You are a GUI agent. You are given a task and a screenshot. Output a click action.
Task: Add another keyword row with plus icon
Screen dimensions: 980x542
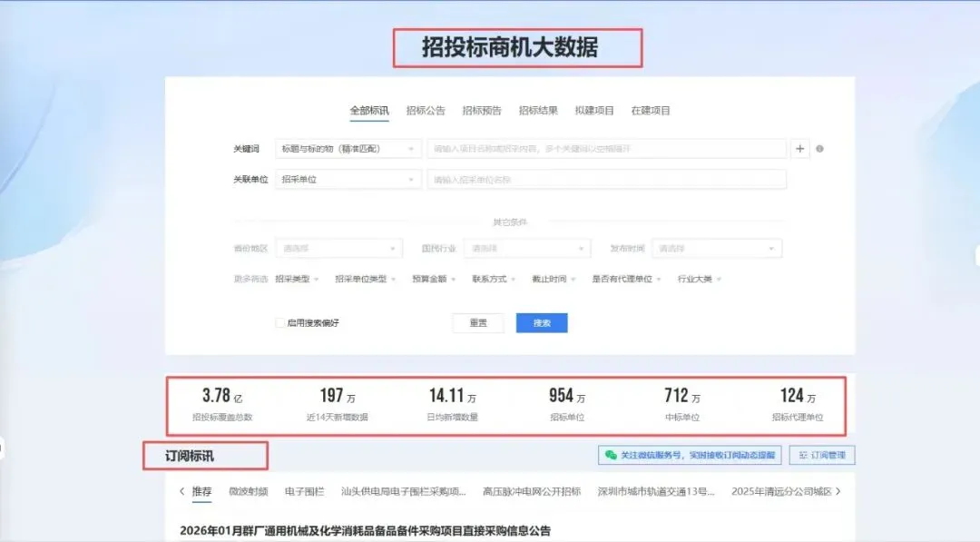coord(800,149)
